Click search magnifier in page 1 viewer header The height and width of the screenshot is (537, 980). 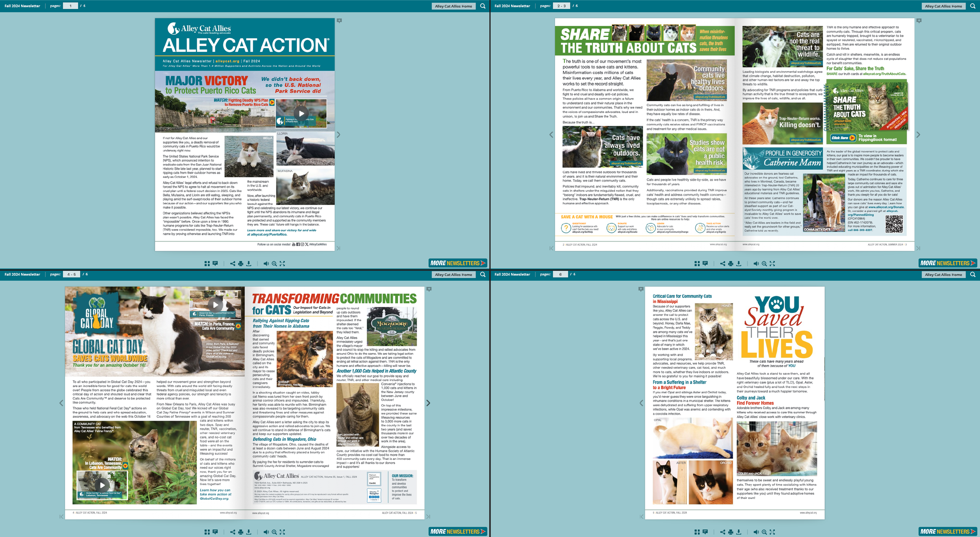coord(483,6)
